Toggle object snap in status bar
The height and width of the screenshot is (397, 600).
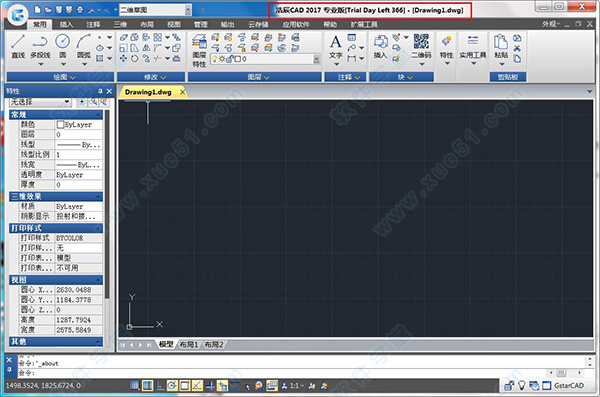[185, 386]
